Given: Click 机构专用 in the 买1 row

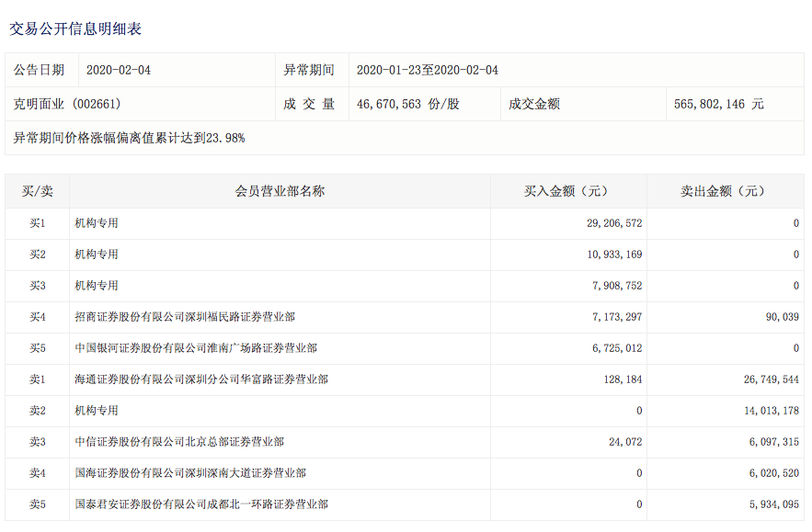Looking at the screenshot, I should (x=97, y=223).
